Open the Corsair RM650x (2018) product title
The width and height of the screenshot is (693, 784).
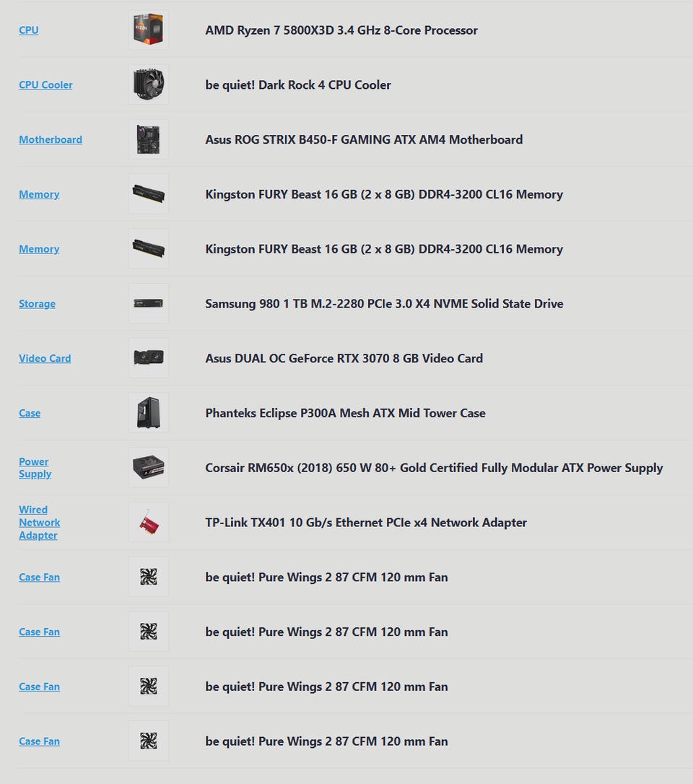pos(434,468)
